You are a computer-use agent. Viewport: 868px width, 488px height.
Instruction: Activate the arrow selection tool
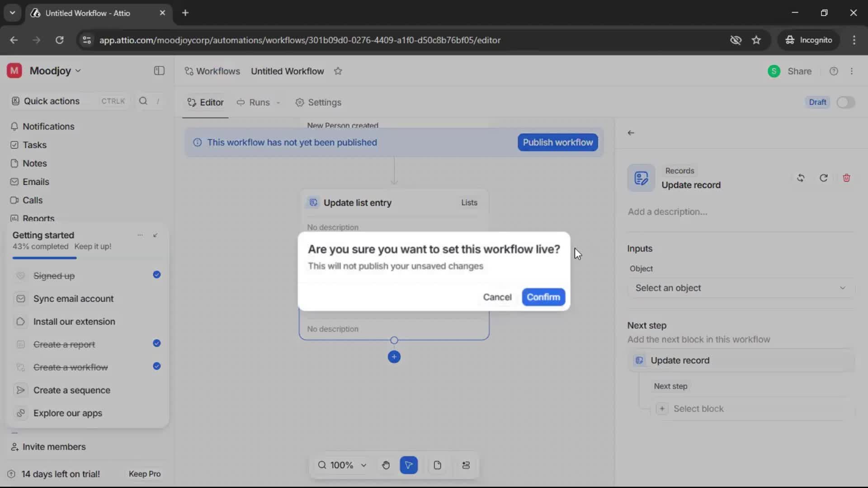(x=409, y=465)
